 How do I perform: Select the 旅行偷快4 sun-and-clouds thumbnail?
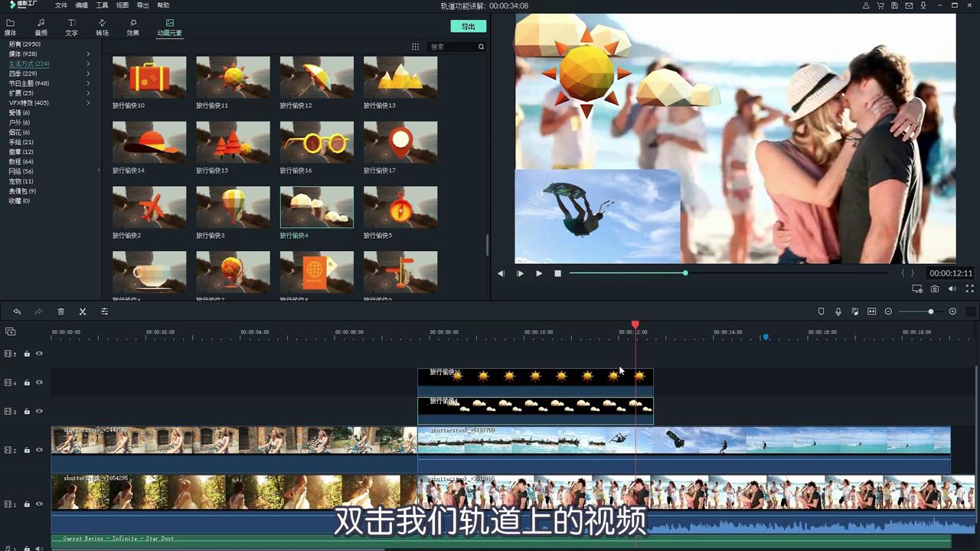click(x=316, y=207)
